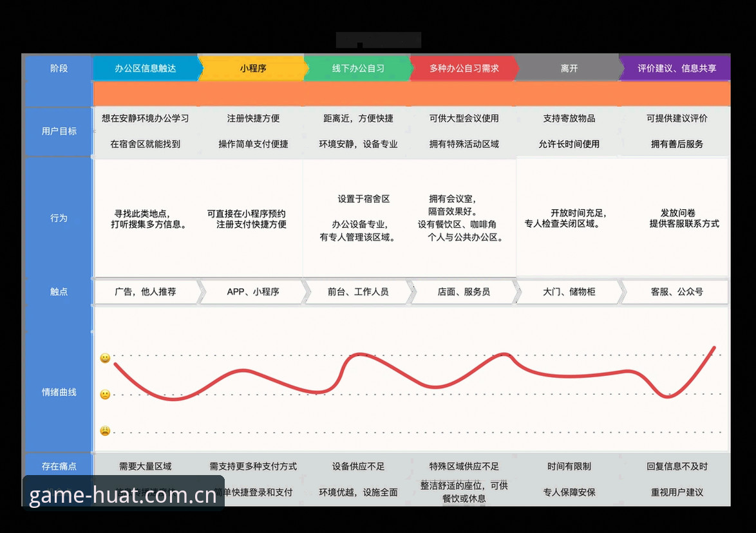The height and width of the screenshot is (533, 756).
Task: Click the 客服、公众号 touchpoint arrow
Action: pyautogui.click(x=676, y=292)
